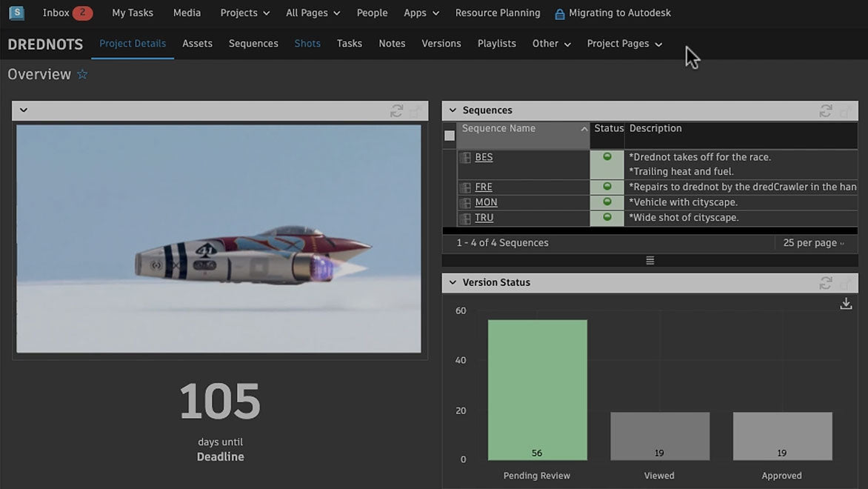
Task: Refresh the thumbnail widget on the left
Action: click(x=396, y=110)
